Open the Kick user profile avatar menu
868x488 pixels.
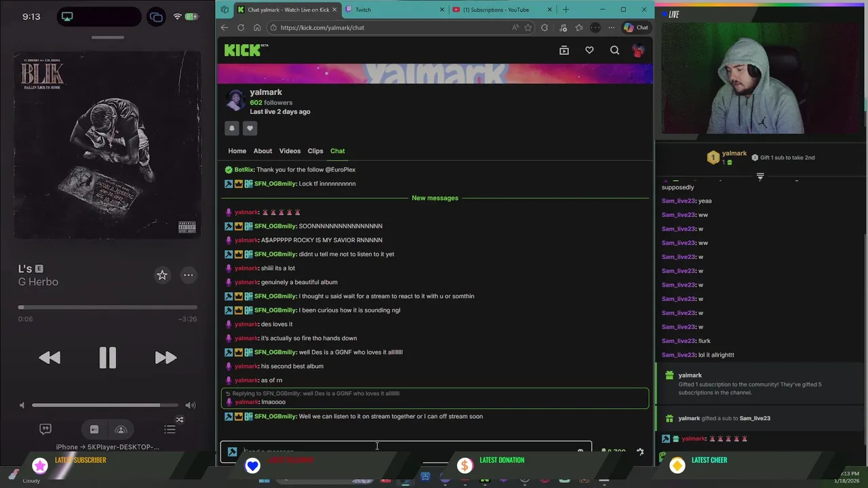point(638,50)
